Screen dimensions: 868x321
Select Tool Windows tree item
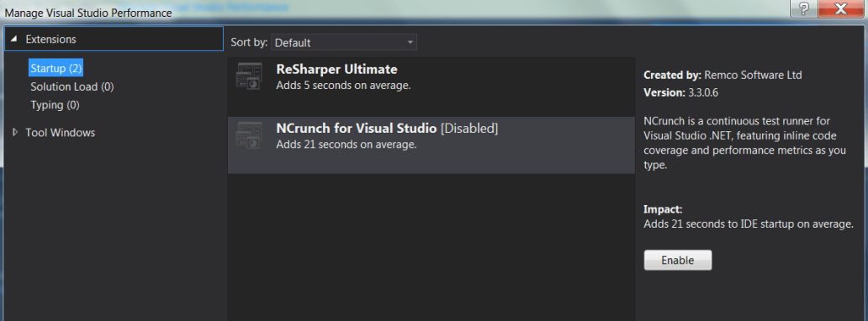click(x=61, y=133)
